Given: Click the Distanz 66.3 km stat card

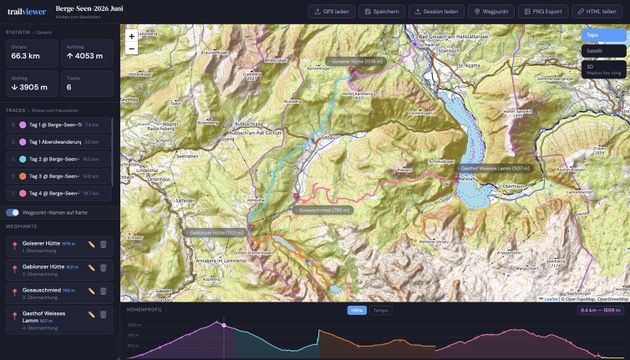Looking at the screenshot, I should [32, 53].
